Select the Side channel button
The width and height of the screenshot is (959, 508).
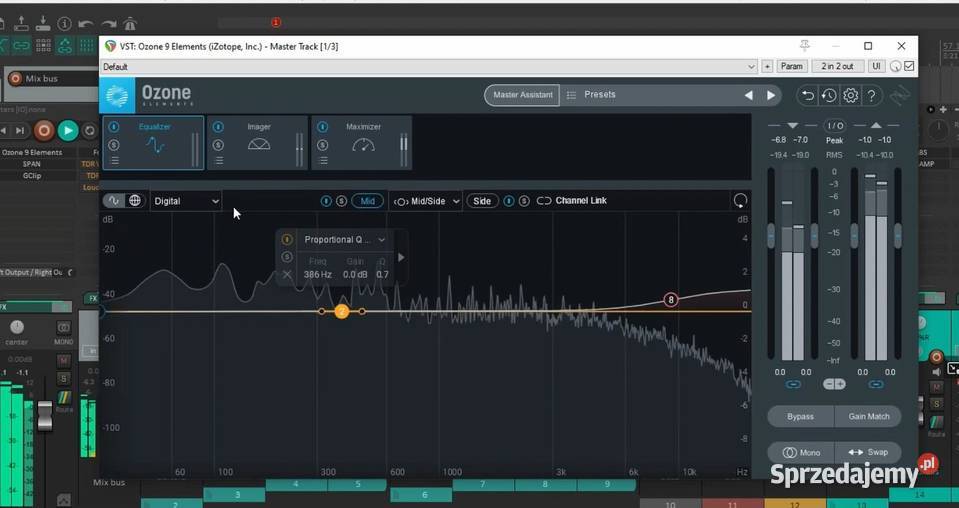coord(482,201)
